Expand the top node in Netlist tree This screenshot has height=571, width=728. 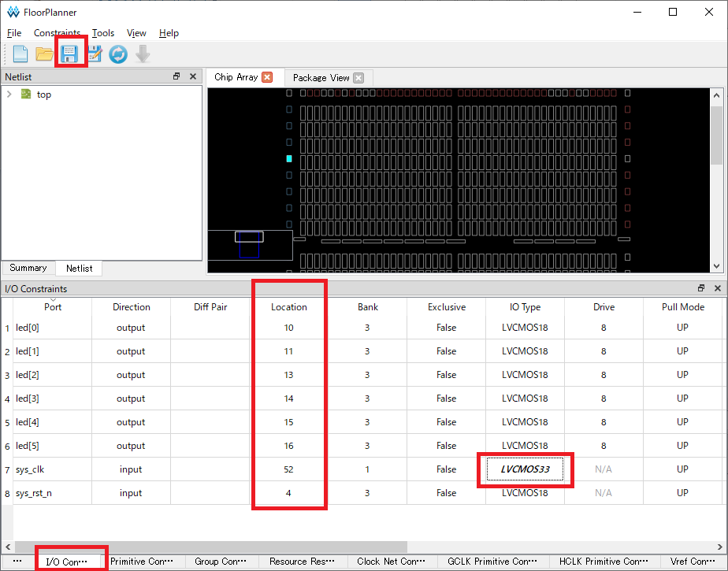point(9,95)
